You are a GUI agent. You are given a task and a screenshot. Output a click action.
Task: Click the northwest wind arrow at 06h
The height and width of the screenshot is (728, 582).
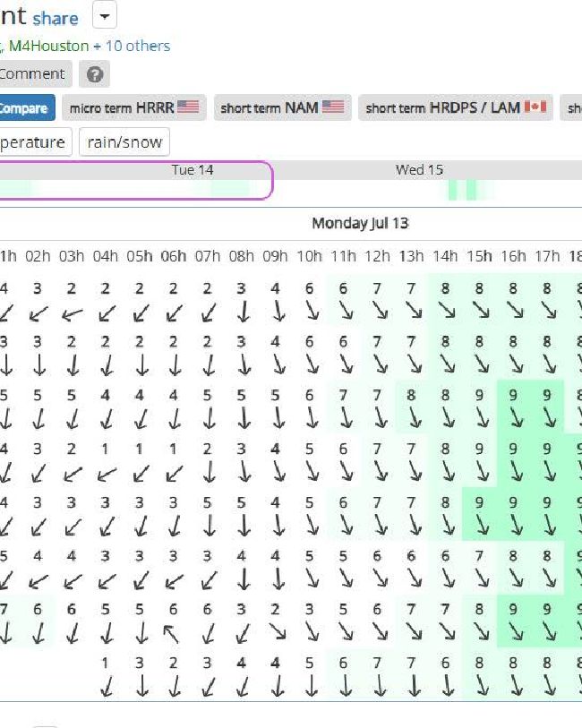point(171,633)
